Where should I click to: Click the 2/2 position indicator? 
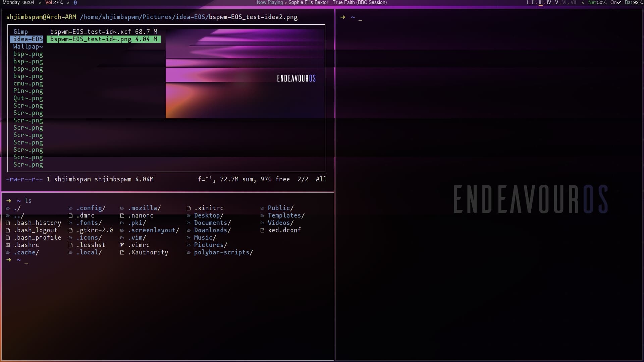(303, 179)
